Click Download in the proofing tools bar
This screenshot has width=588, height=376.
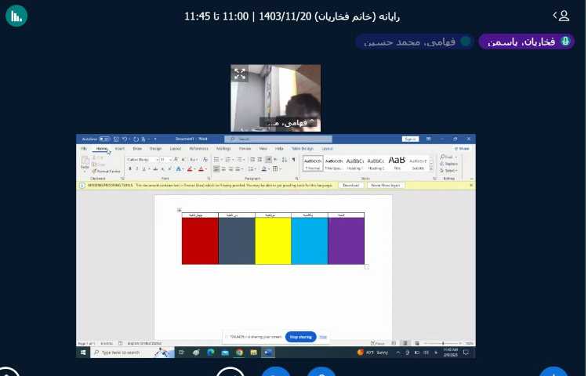pyautogui.click(x=351, y=186)
